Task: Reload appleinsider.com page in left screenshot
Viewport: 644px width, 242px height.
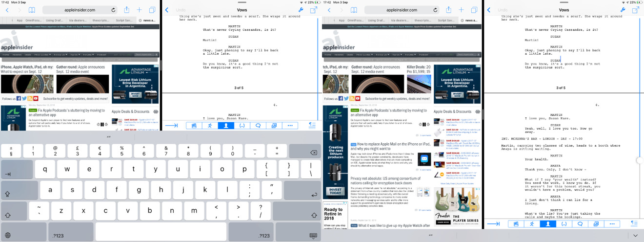Action: [113, 10]
